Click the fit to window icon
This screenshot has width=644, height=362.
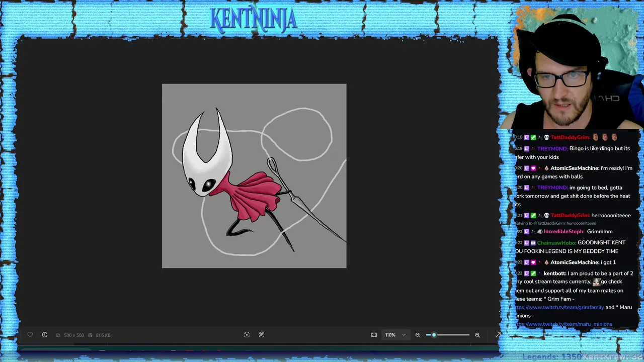pos(374,335)
